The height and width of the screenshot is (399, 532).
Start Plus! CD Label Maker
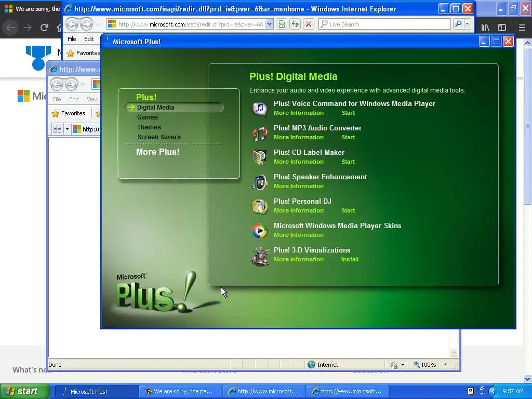coord(348,162)
